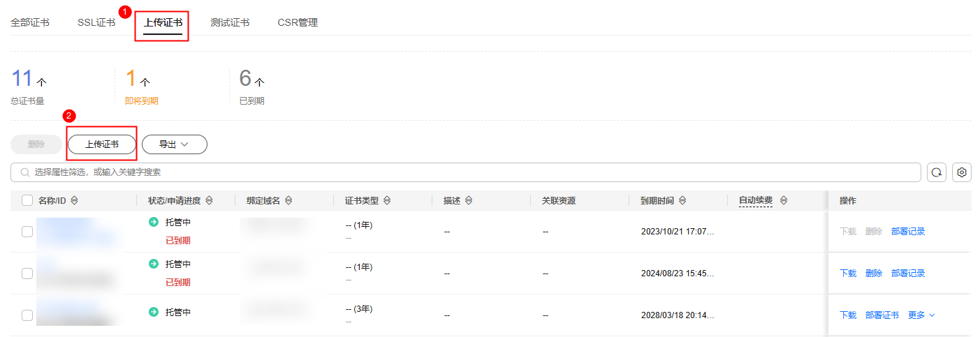The width and height of the screenshot is (980, 337).
Task: Sort by 绑定域名 column sort icon
Action: [x=288, y=200]
